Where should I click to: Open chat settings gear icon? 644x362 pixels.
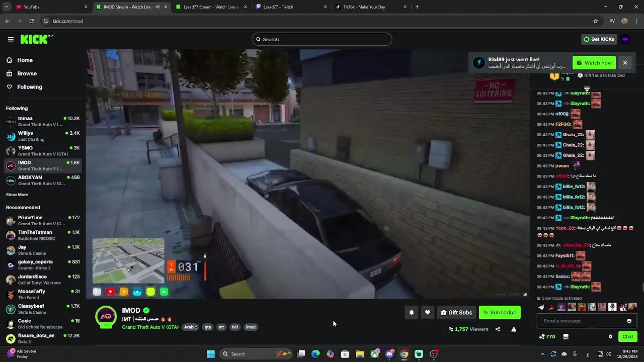click(x=610, y=337)
